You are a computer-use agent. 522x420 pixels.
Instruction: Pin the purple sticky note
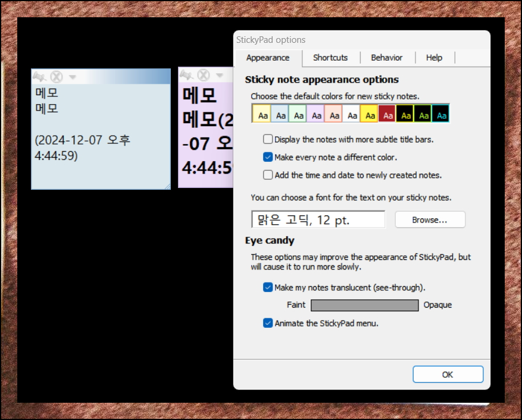click(186, 75)
